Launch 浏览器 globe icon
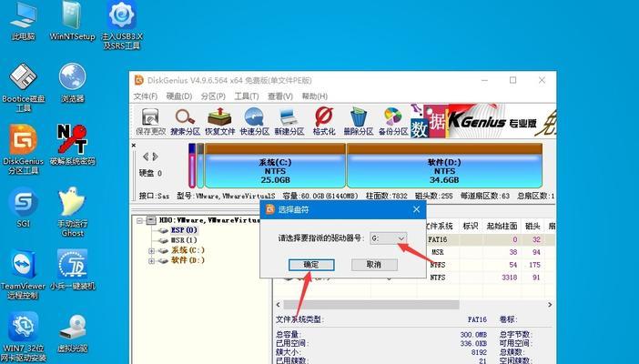 [x=73, y=83]
